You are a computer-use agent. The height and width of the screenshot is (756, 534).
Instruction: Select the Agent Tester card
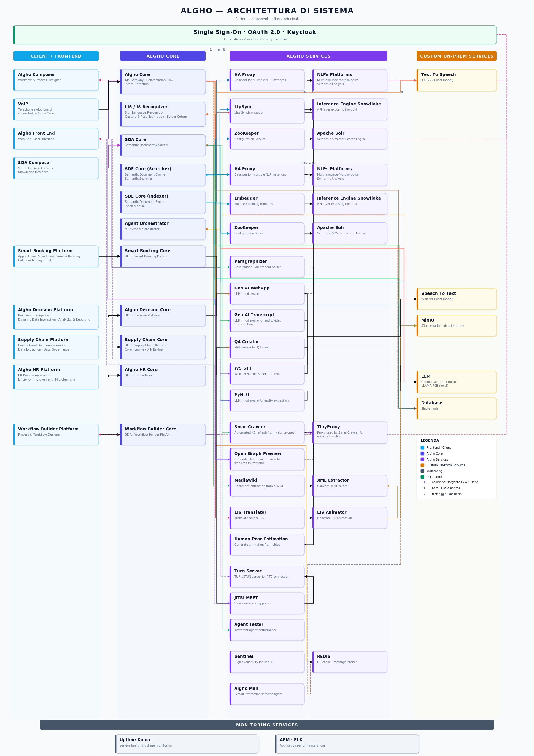pyautogui.click(x=267, y=630)
